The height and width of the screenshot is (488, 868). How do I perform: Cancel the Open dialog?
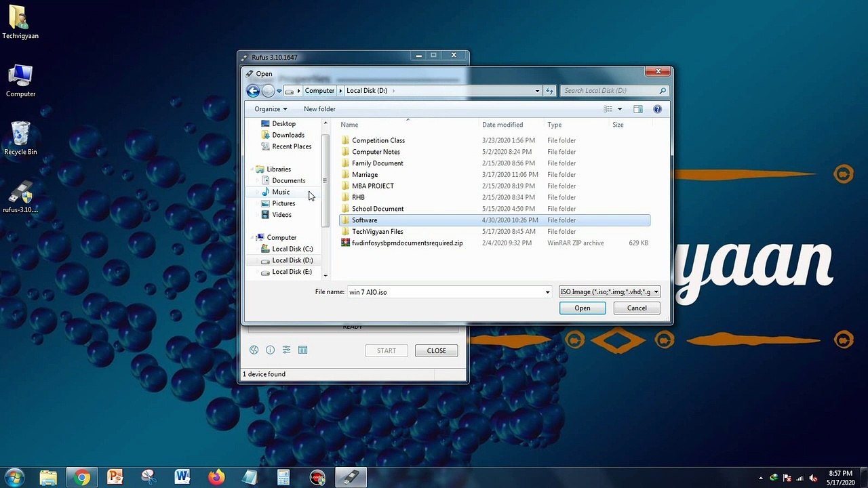637,308
